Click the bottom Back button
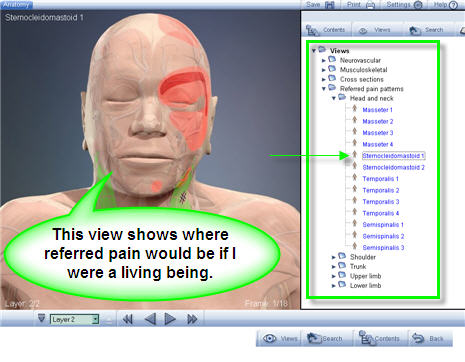The height and width of the screenshot is (362, 465). point(431,339)
